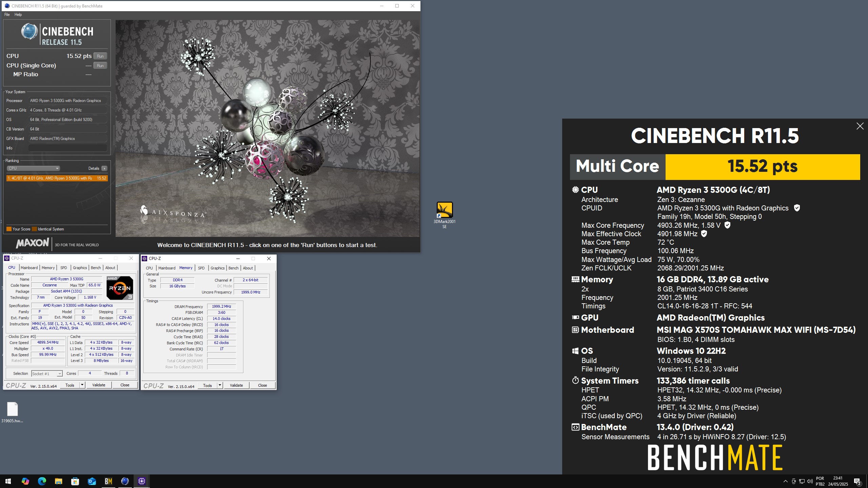This screenshot has height=488, width=868.
Task: Run the CPU benchmark in Cinebench
Action: point(100,56)
